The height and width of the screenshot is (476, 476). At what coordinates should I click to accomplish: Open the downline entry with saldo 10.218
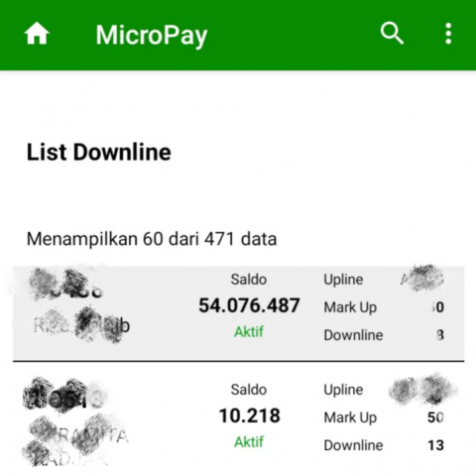239,419
